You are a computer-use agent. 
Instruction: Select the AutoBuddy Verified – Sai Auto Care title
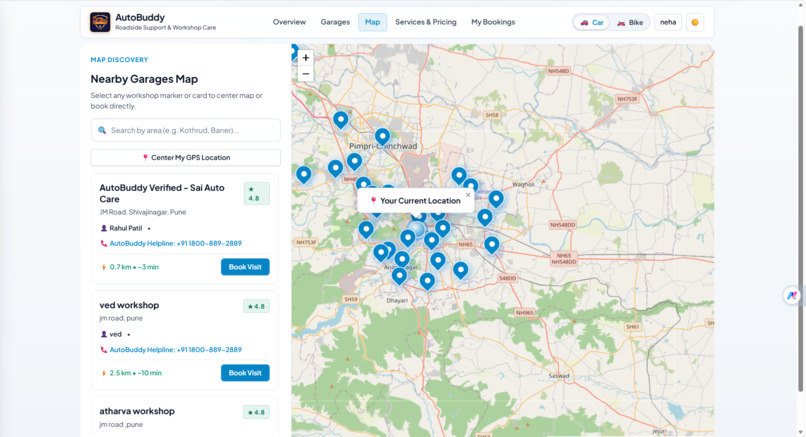click(162, 193)
